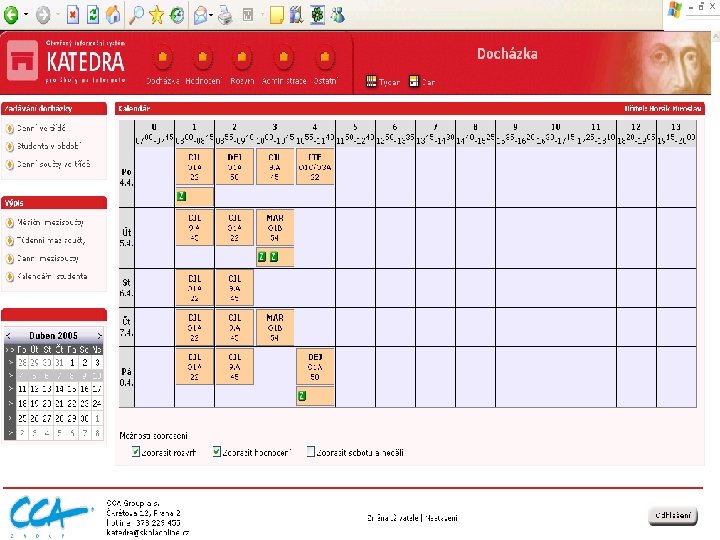Click the KATEDRA logo
The width and height of the screenshot is (720, 540).
point(66,61)
